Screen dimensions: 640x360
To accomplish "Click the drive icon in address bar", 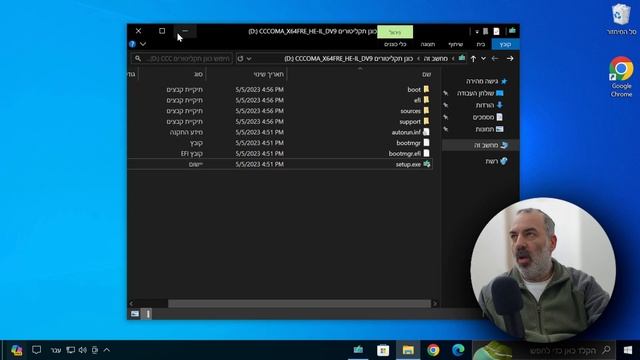I will (x=462, y=58).
